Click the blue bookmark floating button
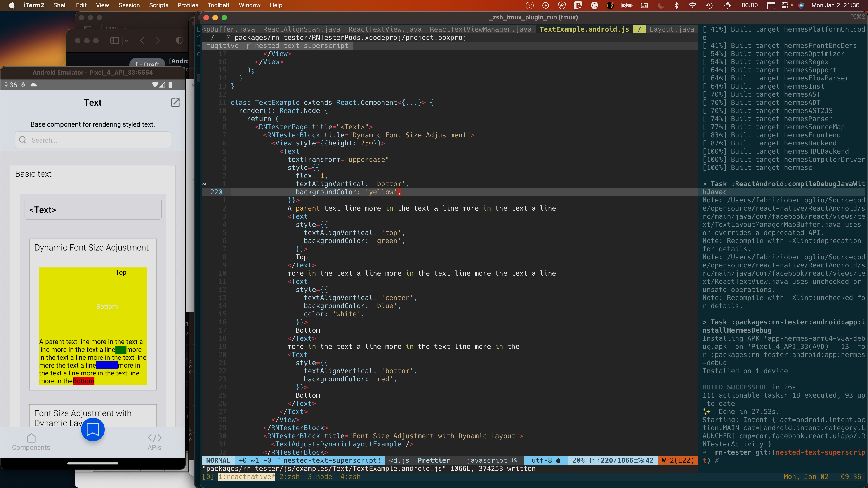This screenshot has height=488, width=868. 93,429
